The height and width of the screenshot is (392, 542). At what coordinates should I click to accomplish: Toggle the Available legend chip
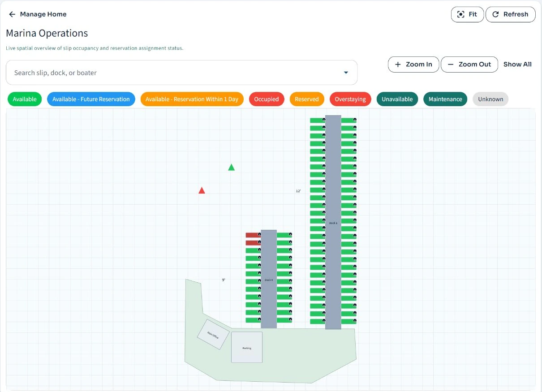point(25,99)
